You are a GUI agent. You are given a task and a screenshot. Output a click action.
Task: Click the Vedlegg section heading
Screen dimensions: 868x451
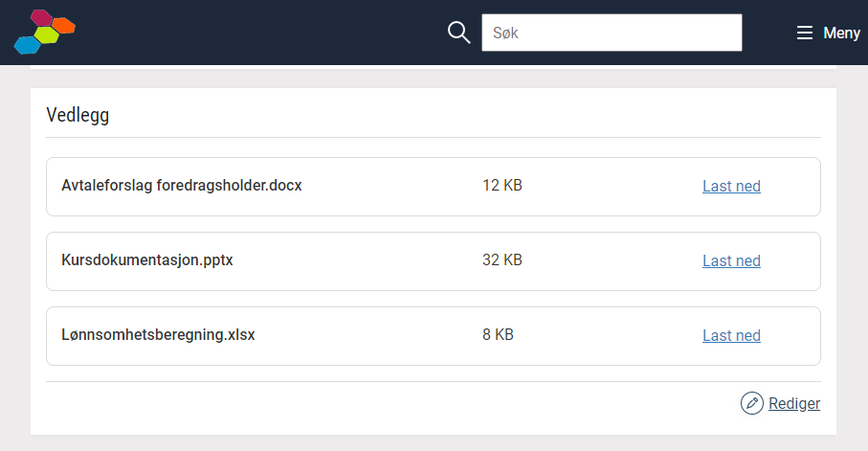tap(78, 115)
